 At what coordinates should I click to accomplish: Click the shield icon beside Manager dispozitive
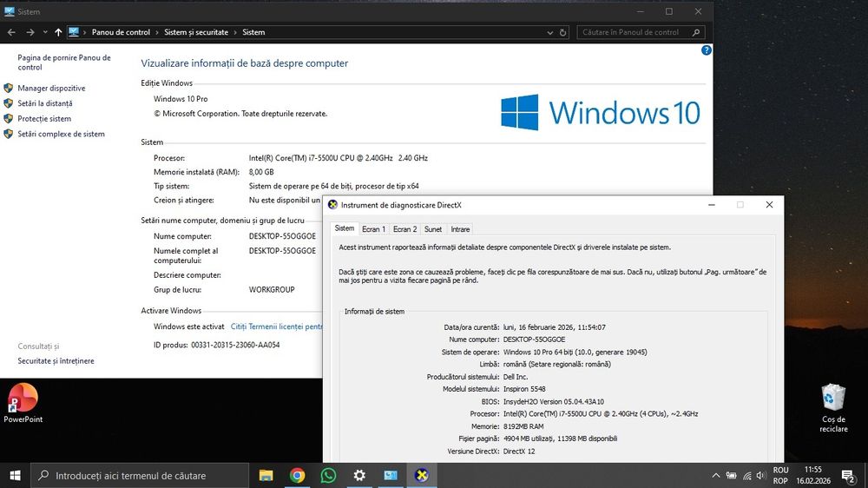(9, 88)
